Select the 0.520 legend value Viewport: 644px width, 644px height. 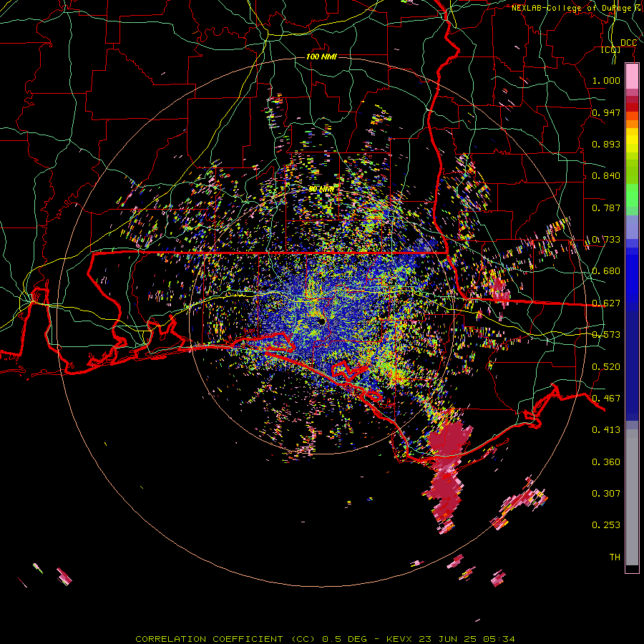pyautogui.click(x=606, y=367)
